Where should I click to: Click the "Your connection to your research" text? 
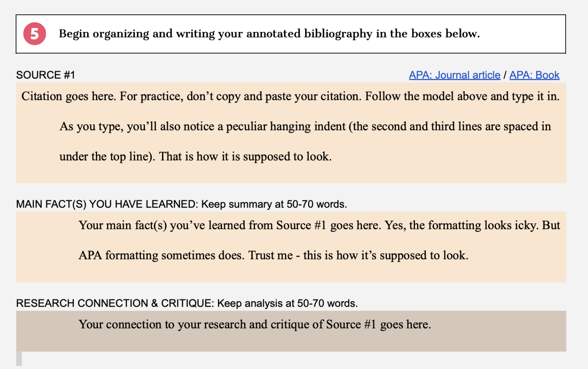[255, 324]
